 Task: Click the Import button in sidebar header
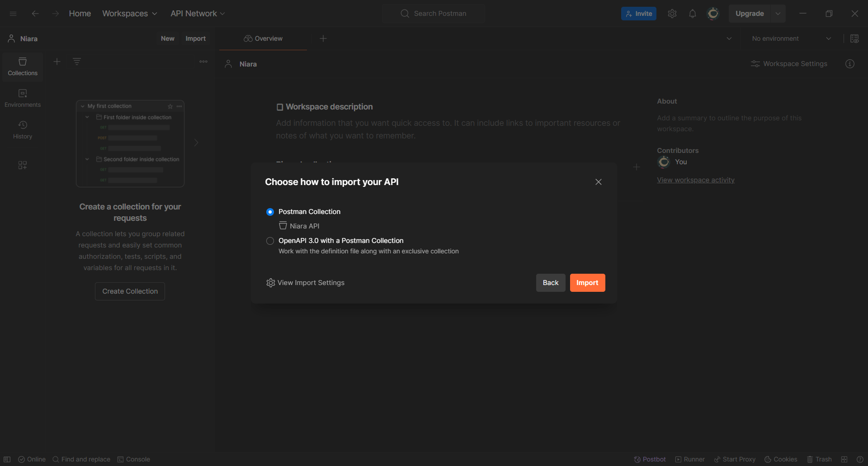(x=195, y=38)
